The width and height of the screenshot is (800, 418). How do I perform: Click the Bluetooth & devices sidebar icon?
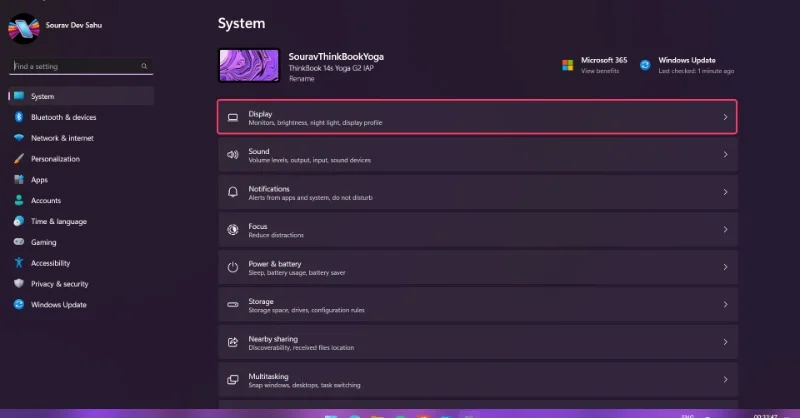[x=18, y=117]
